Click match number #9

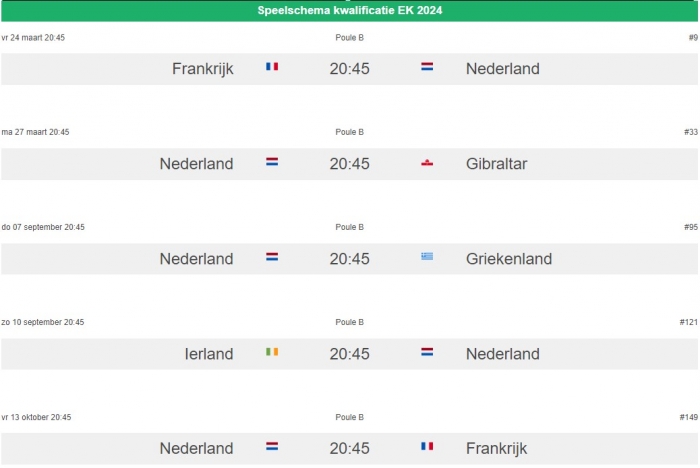pos(693,38)
